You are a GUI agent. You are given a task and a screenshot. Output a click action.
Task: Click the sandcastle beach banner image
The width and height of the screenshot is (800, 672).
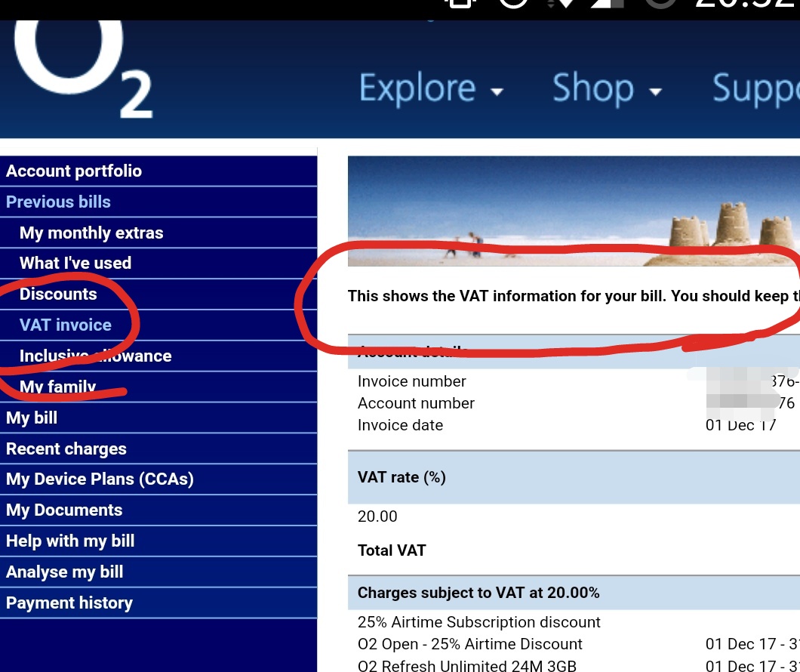point(574,210)
